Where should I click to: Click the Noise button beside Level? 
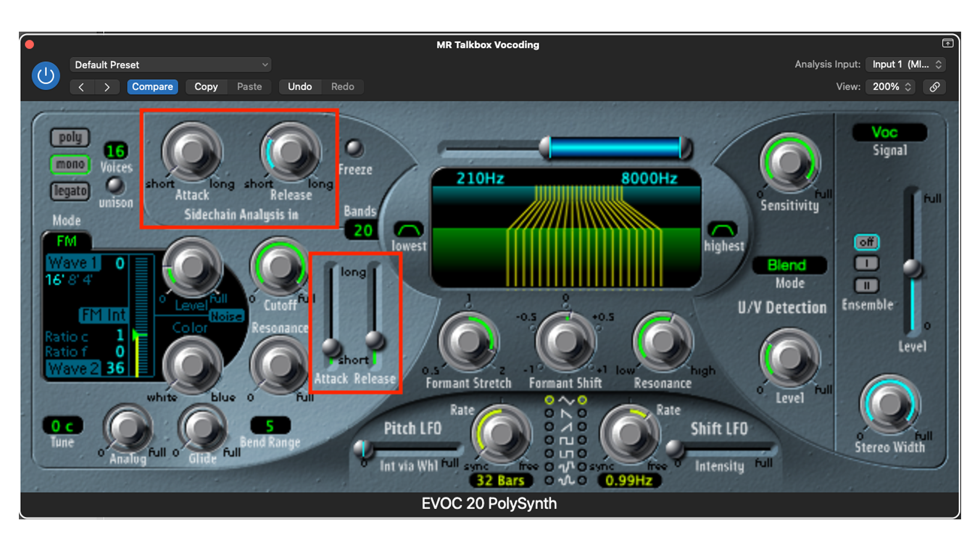[227, 316]
